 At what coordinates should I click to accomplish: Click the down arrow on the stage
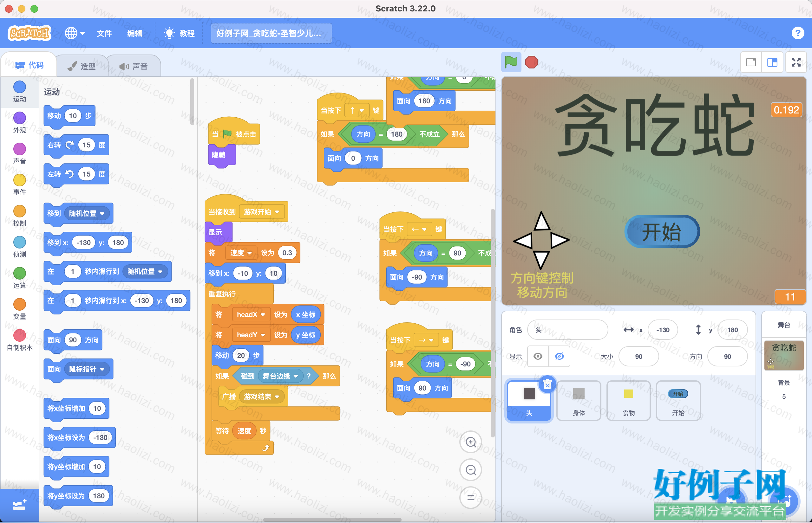[541, 260]
